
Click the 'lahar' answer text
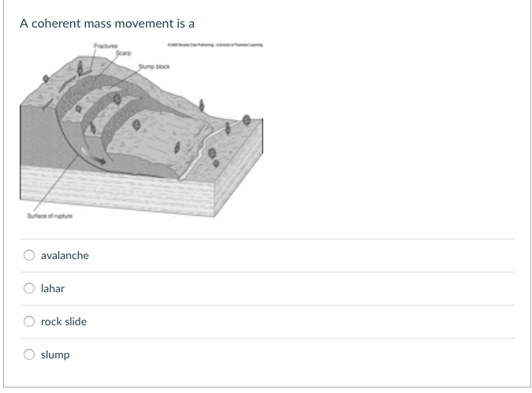pyautogui.click(x=53, y=288)
